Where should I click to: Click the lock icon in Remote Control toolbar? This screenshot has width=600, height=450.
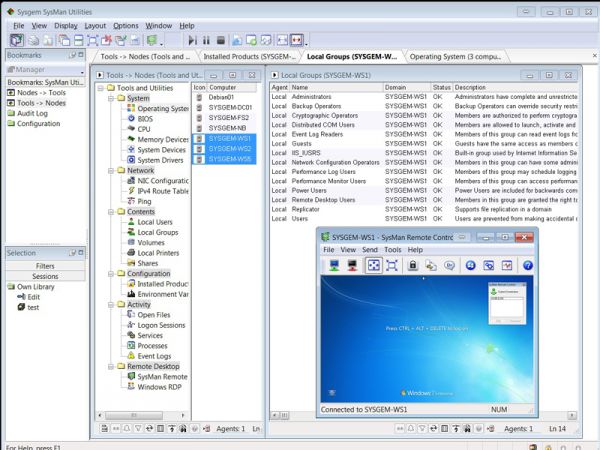point(412,265)
